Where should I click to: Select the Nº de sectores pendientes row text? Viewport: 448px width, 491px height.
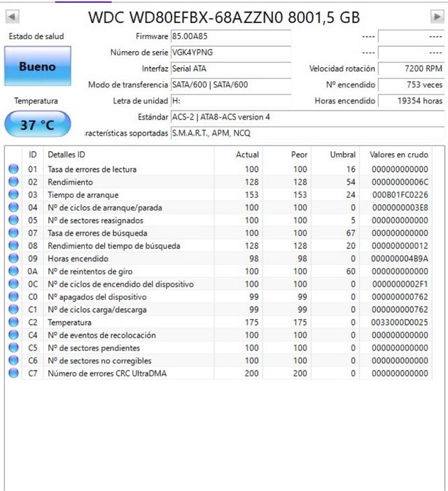click(94, 348)
